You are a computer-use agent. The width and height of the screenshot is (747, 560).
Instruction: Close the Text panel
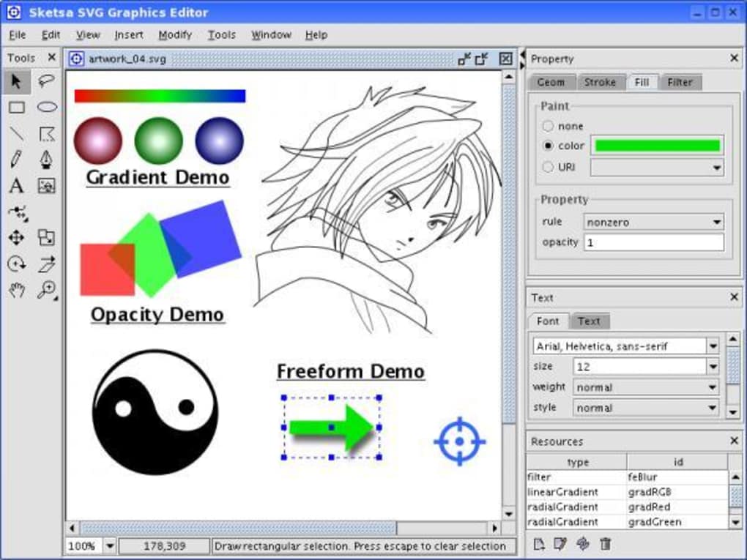734,297
